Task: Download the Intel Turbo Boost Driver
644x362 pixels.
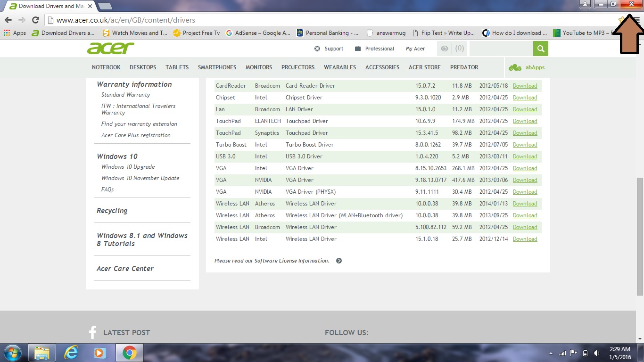Action: click(x=525, y=145)
